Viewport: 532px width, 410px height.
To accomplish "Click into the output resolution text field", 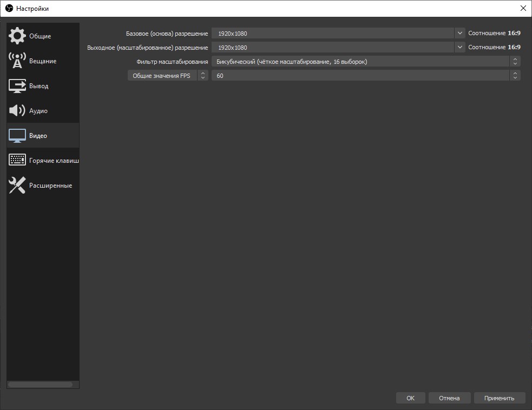I will [x=332, y=48].
